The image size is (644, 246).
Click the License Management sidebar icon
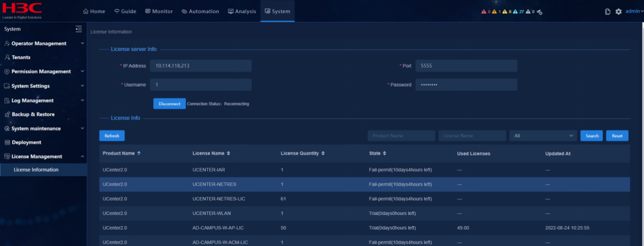tap(7, 157)
